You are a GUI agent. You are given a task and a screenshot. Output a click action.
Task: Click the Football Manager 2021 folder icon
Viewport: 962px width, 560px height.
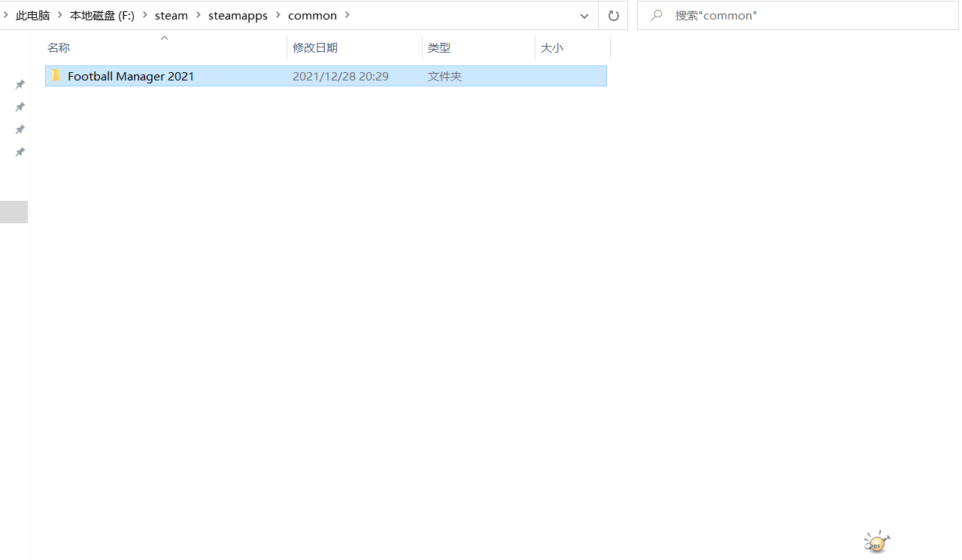[x=56, y=76]
